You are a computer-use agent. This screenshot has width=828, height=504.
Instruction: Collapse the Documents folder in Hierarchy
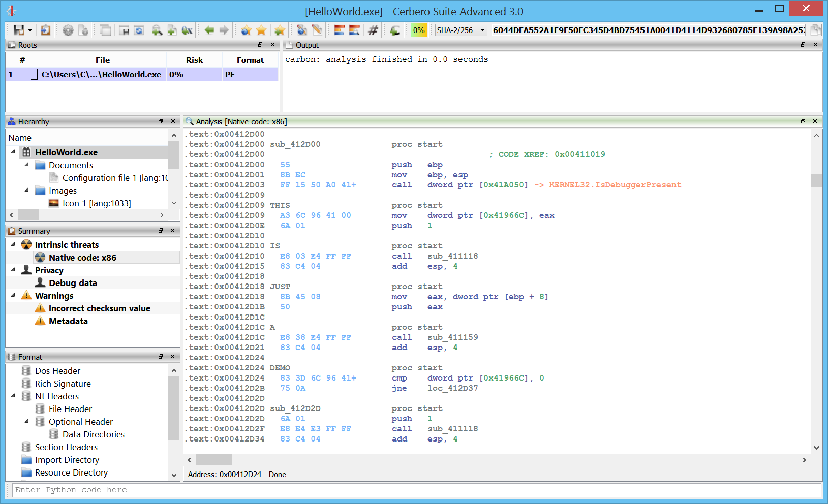[26, 165]
